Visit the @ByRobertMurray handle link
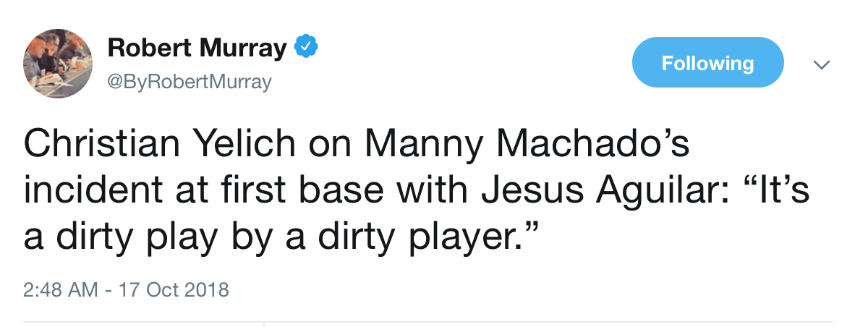 pyautogui.click(x=190, y=82)
